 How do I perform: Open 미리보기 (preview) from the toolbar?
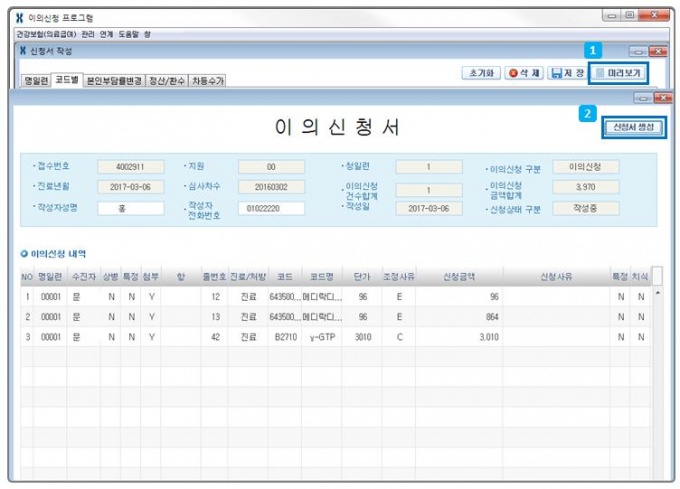coord(618,74)
